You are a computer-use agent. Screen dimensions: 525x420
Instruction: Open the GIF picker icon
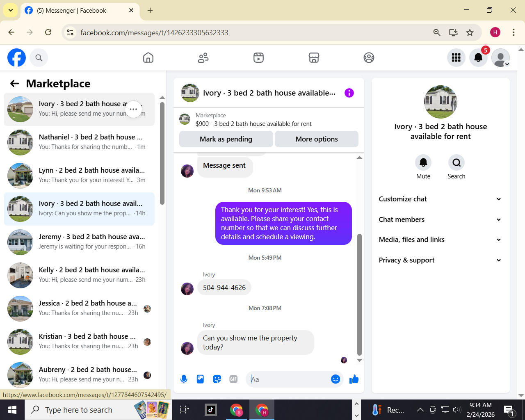tap(233, 379)
